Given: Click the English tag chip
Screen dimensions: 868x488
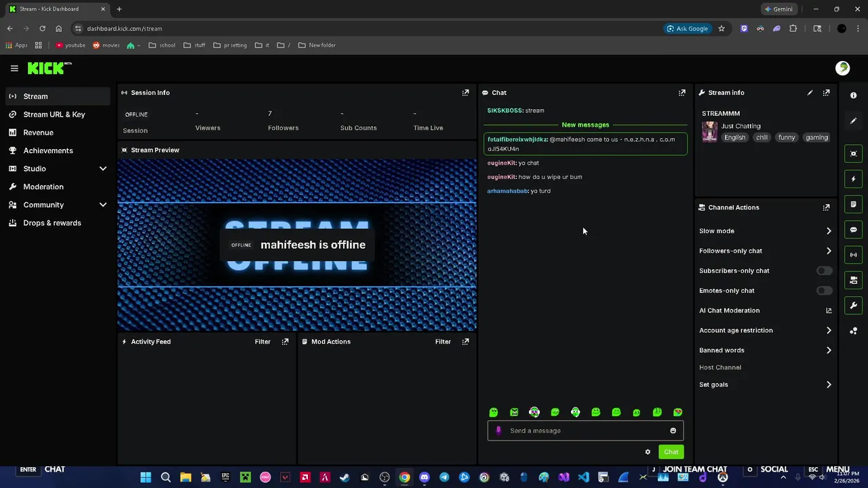Looking at the screenshot, I should 734,138.
